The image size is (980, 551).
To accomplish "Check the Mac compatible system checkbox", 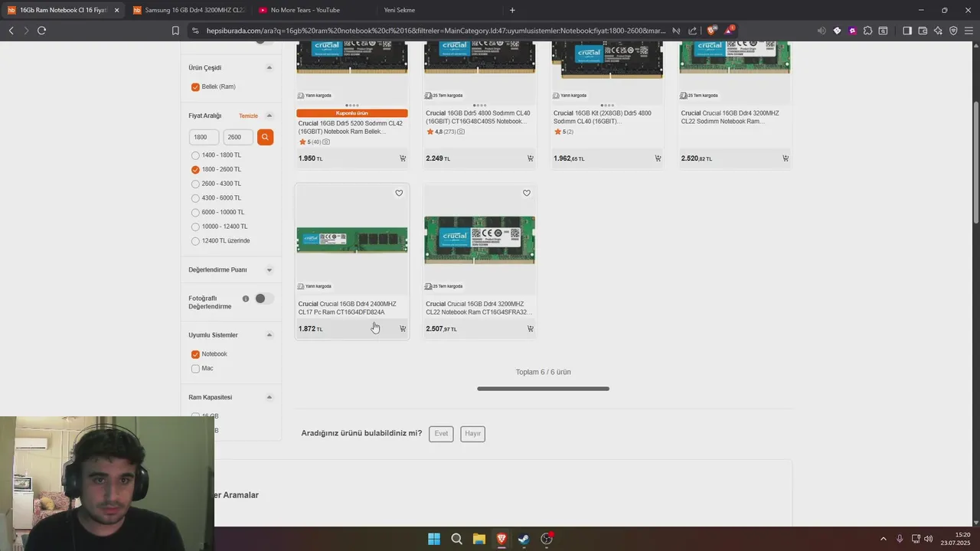I will pos(195,369).
